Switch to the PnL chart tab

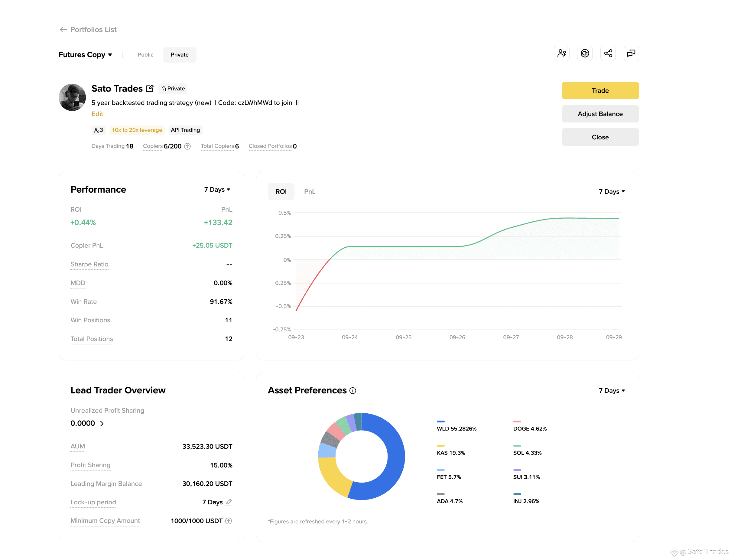pos(310,192)
